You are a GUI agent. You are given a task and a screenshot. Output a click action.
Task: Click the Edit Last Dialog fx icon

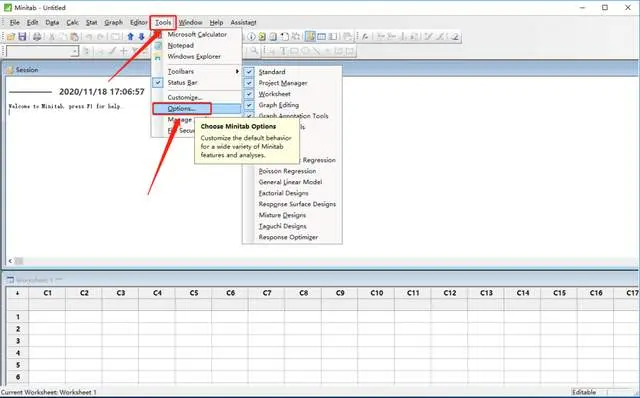point(365,37)
